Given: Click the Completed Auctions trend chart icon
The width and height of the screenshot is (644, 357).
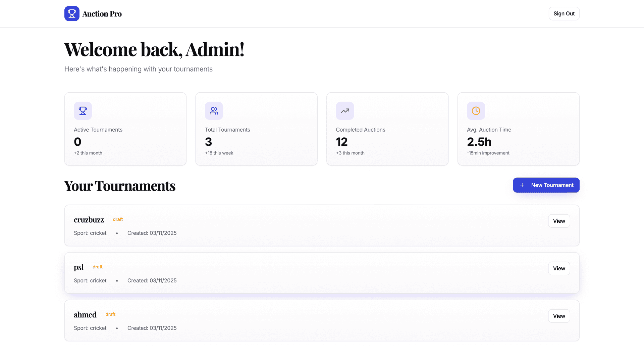Looking at the screenshot, I should pyautogui.click(x=344, y=111).
